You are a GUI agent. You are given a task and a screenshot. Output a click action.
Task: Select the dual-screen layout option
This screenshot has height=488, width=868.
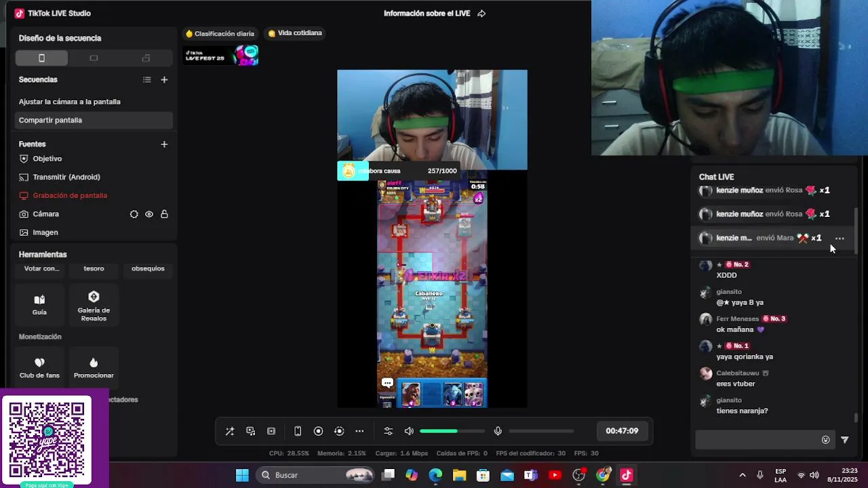point(146,58)
